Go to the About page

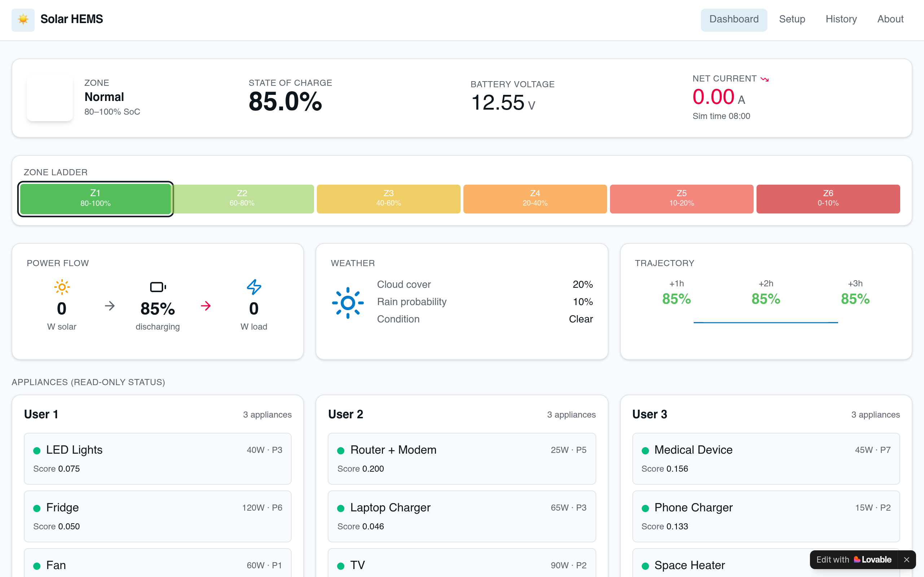click(890, 19)
